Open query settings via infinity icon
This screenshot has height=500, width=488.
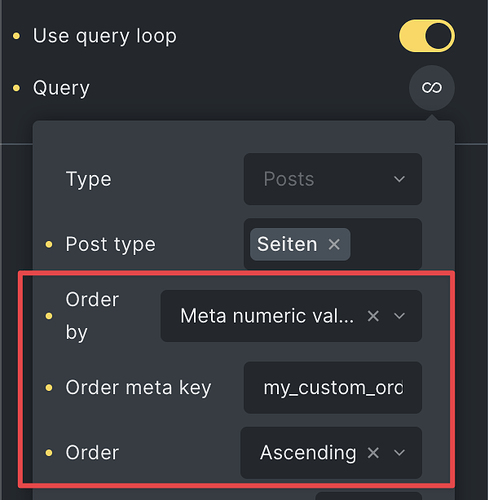[432, 88]
